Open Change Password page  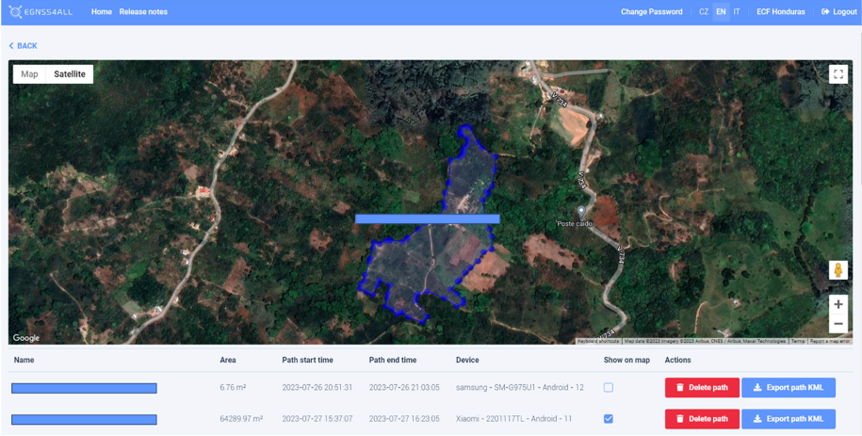(x=651, y=12)
